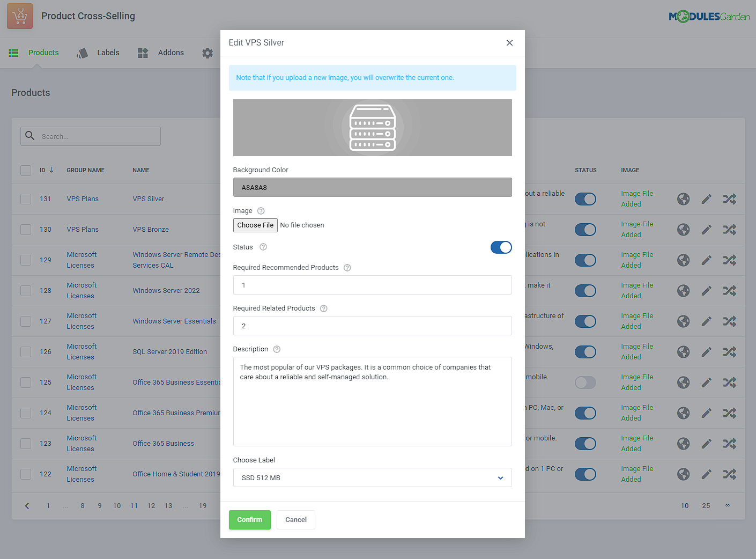Click the globe icon in row 131

(683, 199)
